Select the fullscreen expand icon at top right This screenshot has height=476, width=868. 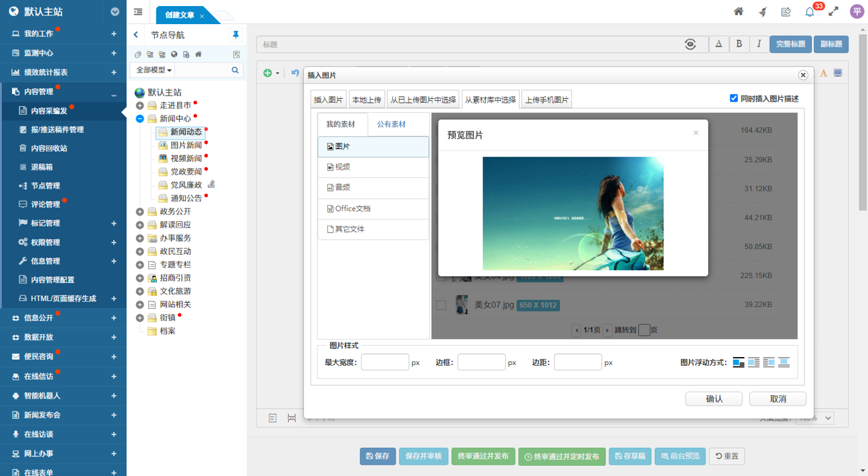833,11
